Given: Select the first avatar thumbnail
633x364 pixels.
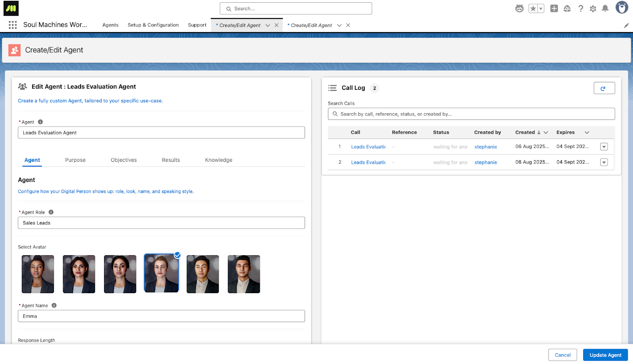Looking at the screenshot, I should pos(38,274).
